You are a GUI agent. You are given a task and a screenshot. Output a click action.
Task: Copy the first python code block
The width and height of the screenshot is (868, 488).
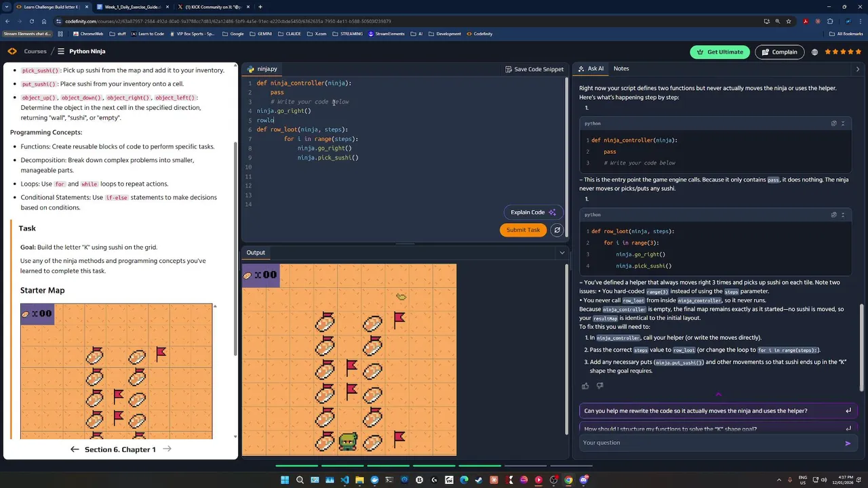[x=833, y=123]
